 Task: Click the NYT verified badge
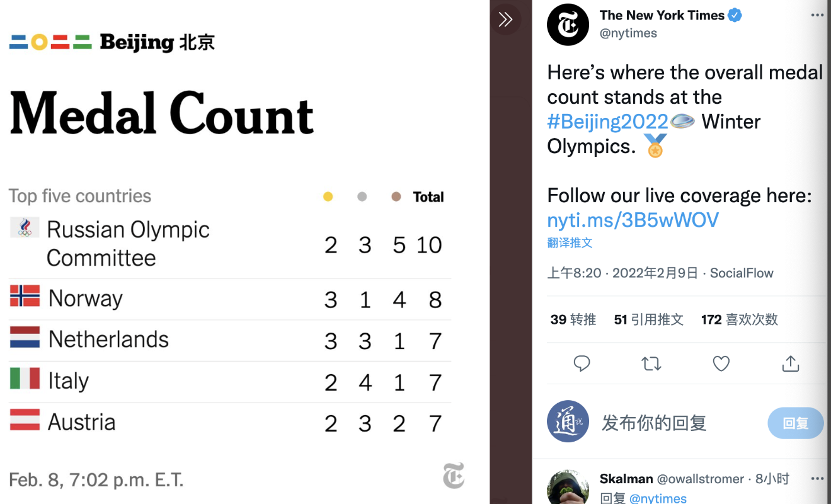pos(735,15)
